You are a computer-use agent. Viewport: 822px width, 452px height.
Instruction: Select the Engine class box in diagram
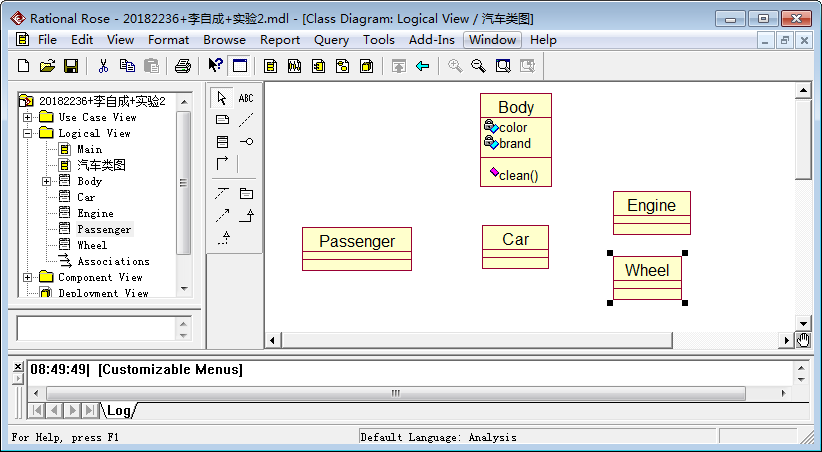click(652, 213)
